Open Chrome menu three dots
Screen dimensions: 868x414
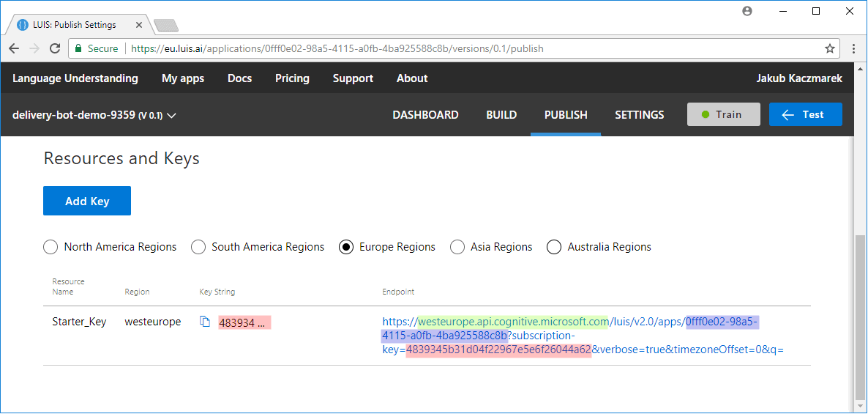point(853,48)
